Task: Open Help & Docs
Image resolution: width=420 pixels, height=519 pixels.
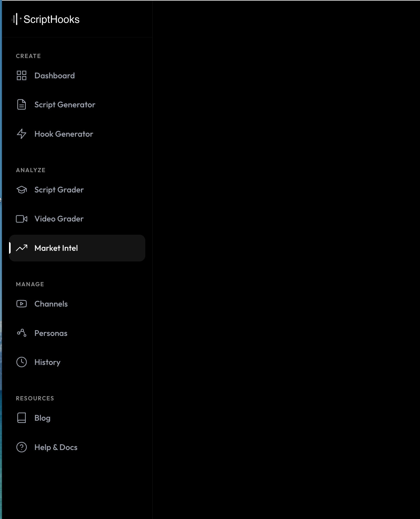Action: 56,447
